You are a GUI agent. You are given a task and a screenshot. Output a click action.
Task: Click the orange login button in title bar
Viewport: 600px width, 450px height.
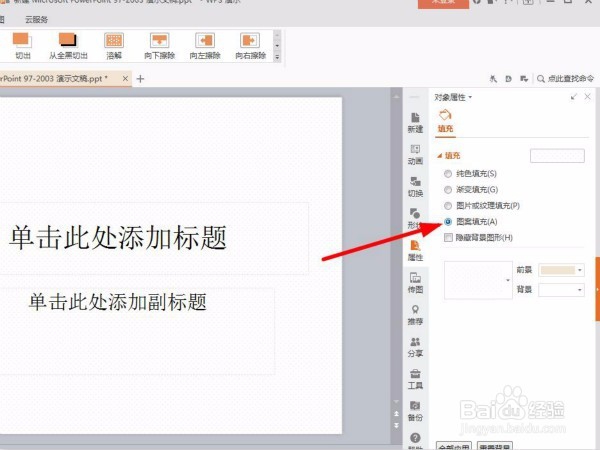(443, 3)
